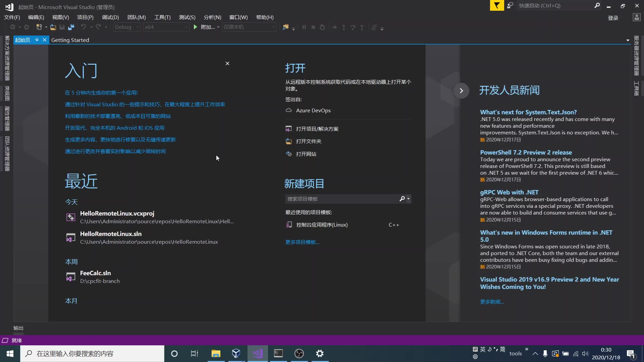Open link 开发现代、完全本机的 Android 和 iOS 应用

pyautogui.click(x=114, y=128)
